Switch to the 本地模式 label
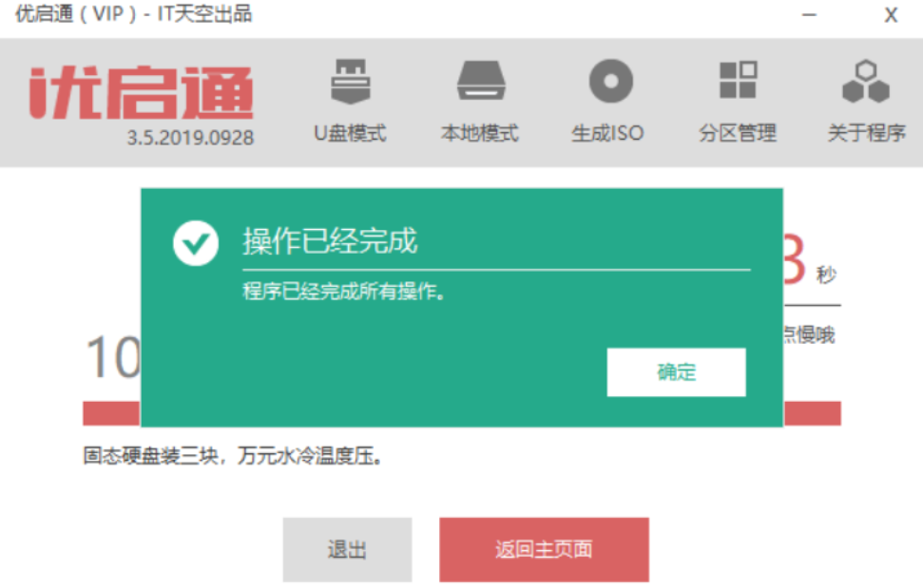 tap(480, 134)
